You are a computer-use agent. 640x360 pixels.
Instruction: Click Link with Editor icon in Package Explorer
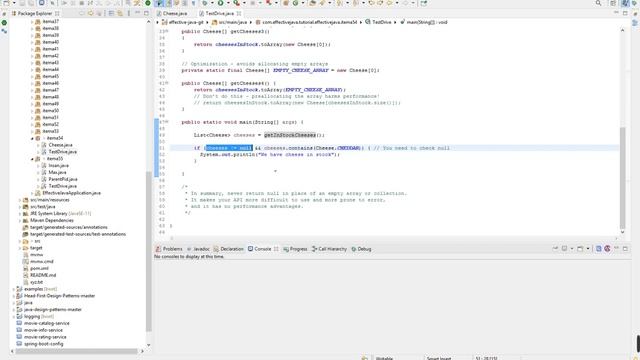[120, 13]
